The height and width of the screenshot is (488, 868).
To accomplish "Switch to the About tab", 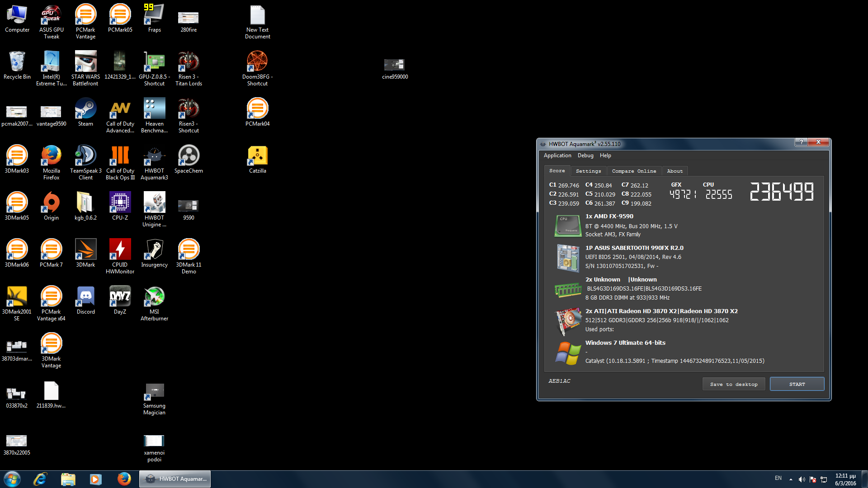I will (675, 171).
